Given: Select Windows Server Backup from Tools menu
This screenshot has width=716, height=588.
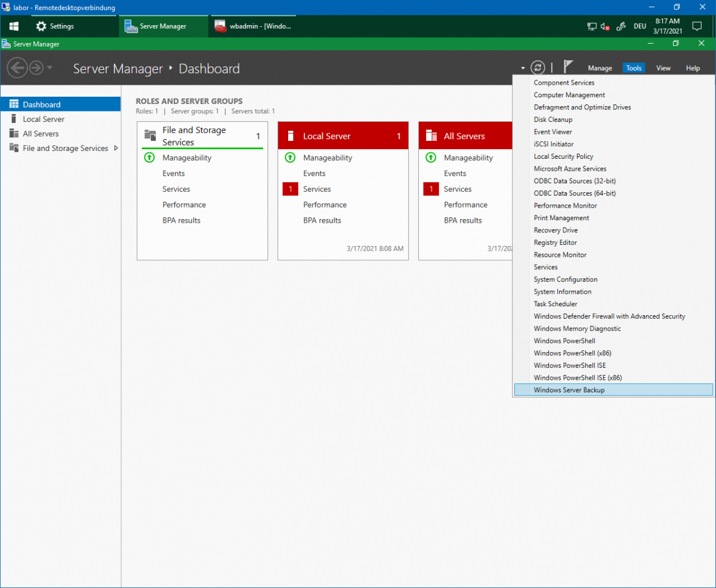Looking at the screenshot, I should tap(569, 390).
